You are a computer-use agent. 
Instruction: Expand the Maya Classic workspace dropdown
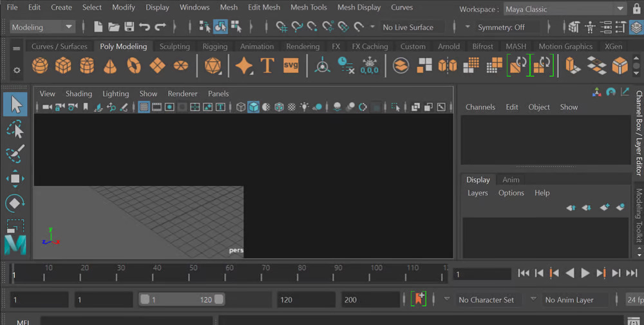pyautogui.click(x=565, y=9)
